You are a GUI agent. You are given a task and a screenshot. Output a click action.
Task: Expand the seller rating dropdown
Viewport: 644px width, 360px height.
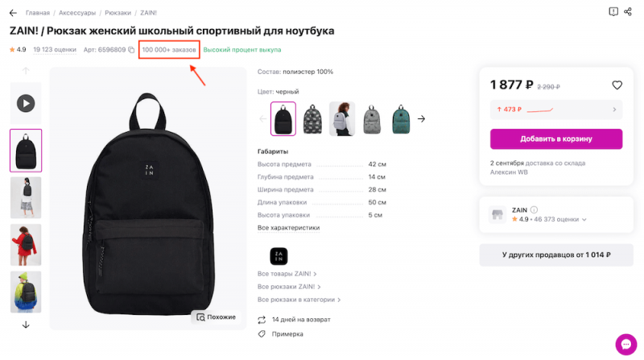[x=584, y=220]
